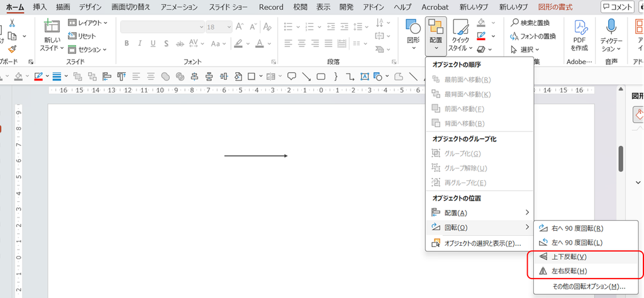644x298 pixels.
Task: Click the Cut scissors icon
Action: pos(12,23)
